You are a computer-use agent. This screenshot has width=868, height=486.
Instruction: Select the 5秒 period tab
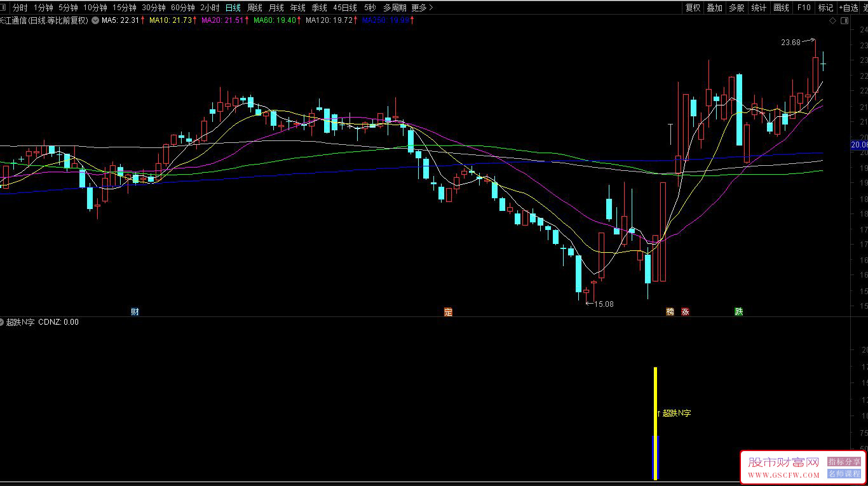370,8
